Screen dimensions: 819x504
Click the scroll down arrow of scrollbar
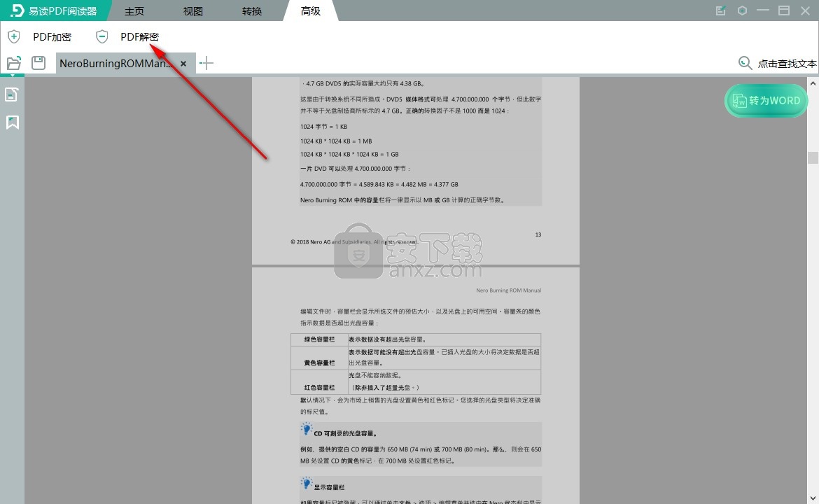click(813, 498)
